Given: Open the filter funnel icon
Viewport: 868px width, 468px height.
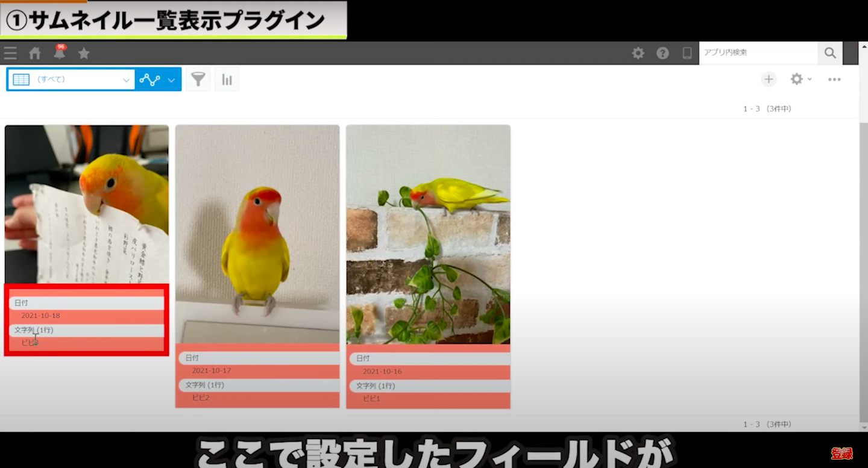Looking at the screenshot, I should [198, 80].
